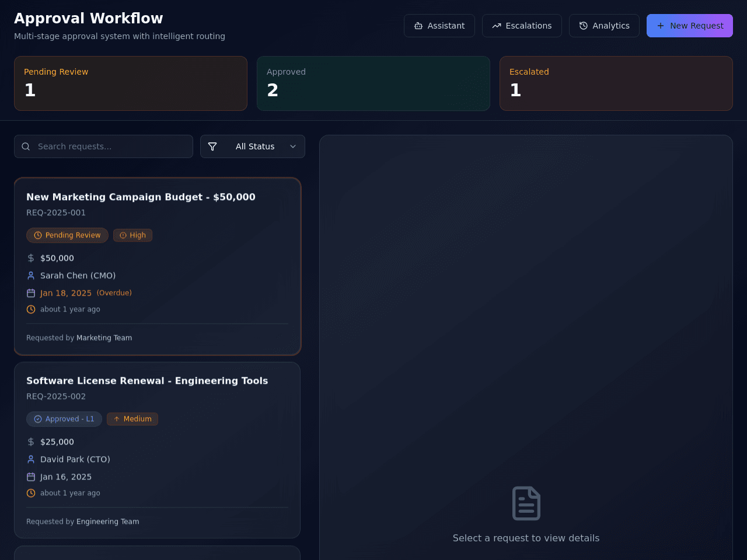Image resolution: width=747 pixels, height=560 pixels.
Task: Click the Medium priority badge
Action: [x=132, y=419]
